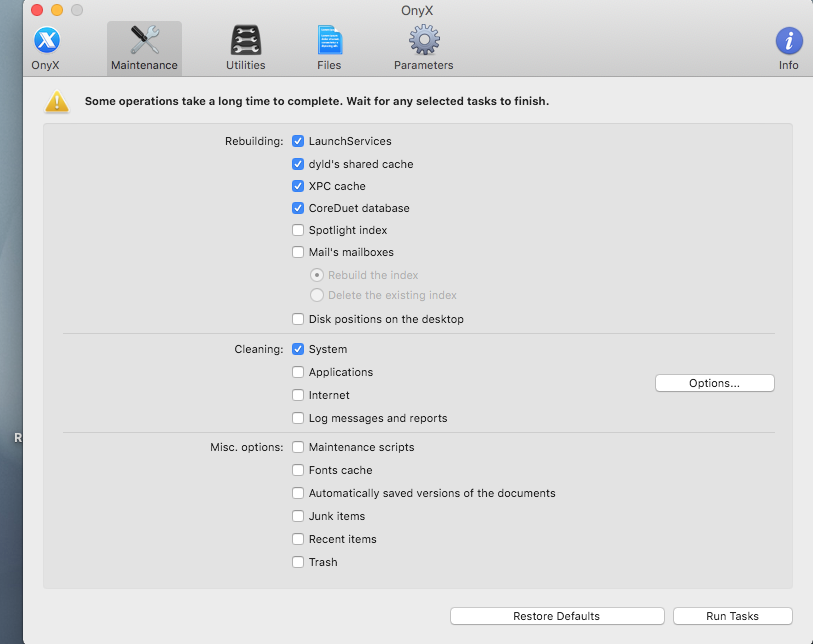Click Restore Defaults button
This screenshot has height=644, width=813.
(557, 616)
